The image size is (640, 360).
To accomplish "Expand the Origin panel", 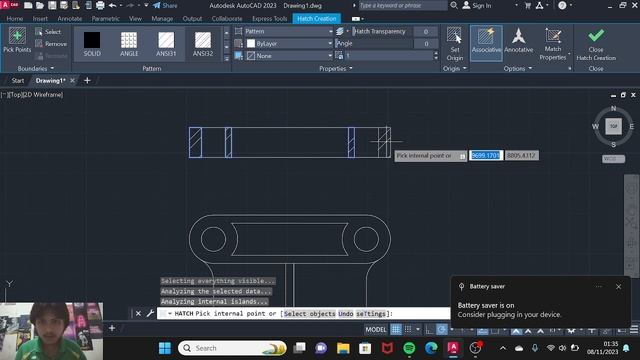I will (454, 69).
